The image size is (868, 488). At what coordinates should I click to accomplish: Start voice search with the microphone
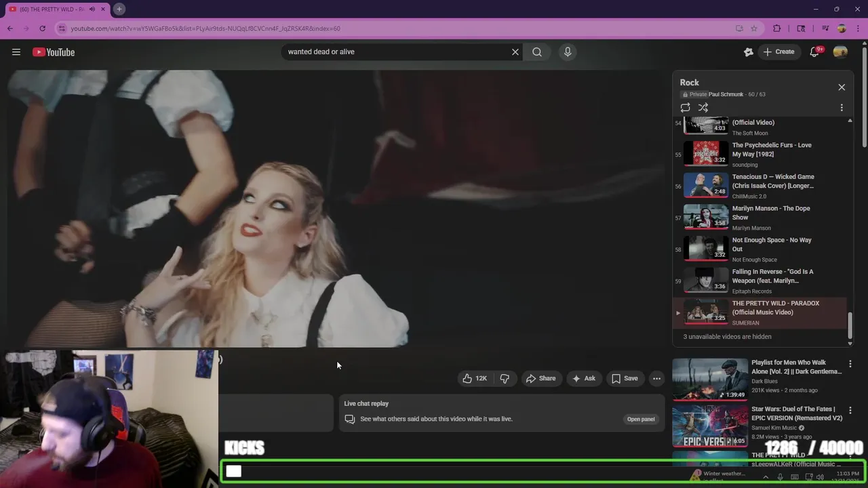(x=568, y=52)
